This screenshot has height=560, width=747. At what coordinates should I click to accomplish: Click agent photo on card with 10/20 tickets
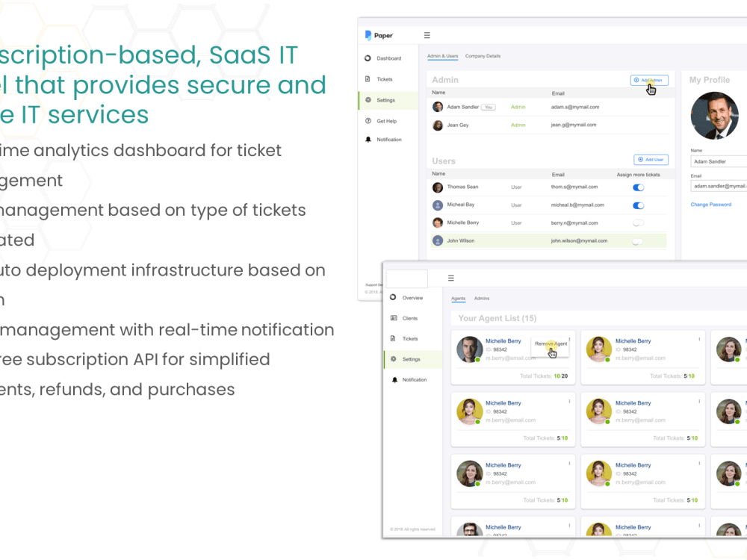470,349
